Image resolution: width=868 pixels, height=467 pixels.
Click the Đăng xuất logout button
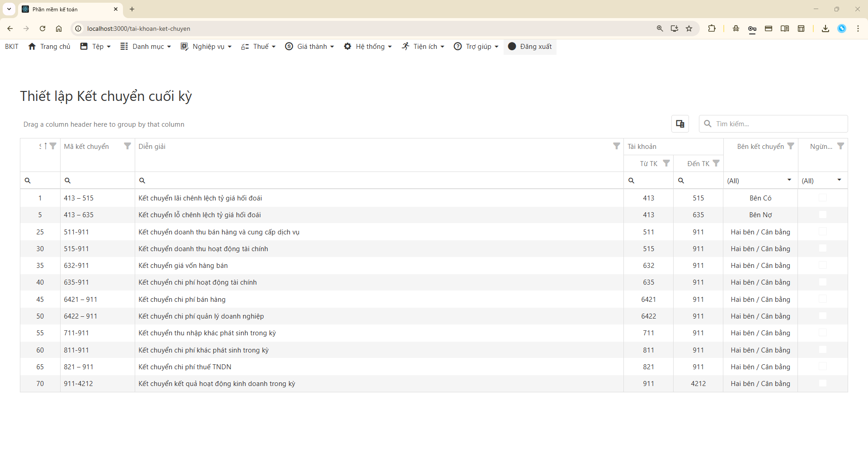(x=530, y=47)
